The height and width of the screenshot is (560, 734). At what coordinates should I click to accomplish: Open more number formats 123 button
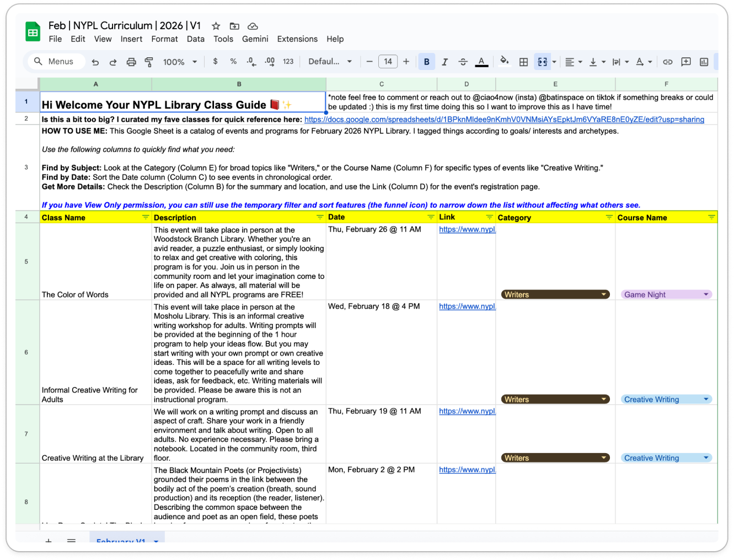(x=288, y=62)
